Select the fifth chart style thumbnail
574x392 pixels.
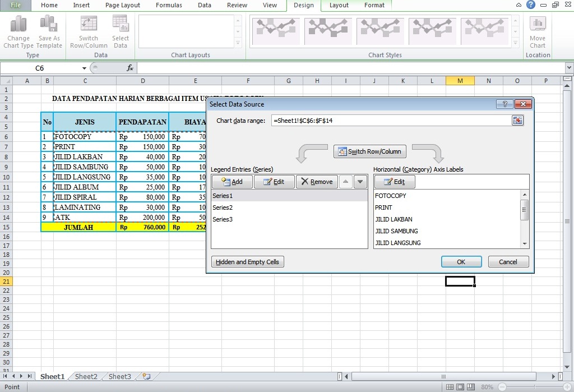tap(484, 31)
